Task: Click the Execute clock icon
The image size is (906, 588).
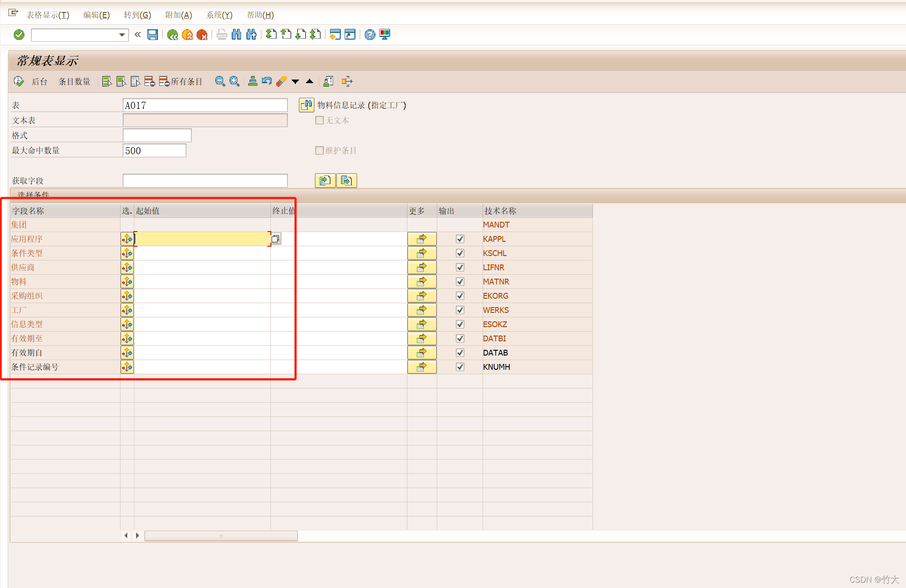Action: click(x=19, y=81)
